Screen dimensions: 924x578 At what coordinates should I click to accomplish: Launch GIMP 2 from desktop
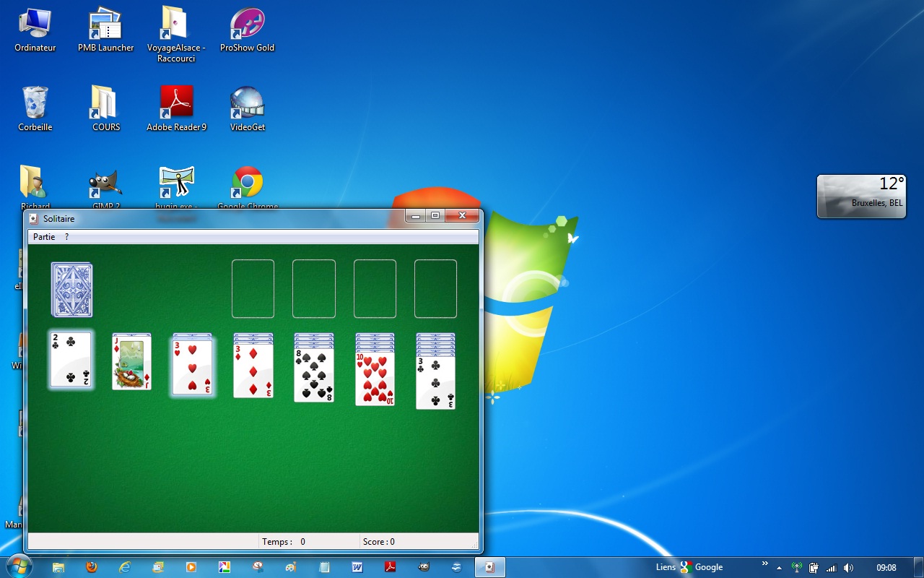[106, 186]
